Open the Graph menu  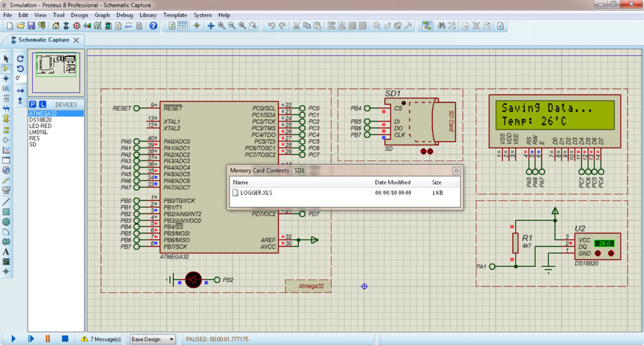[103, 15]
